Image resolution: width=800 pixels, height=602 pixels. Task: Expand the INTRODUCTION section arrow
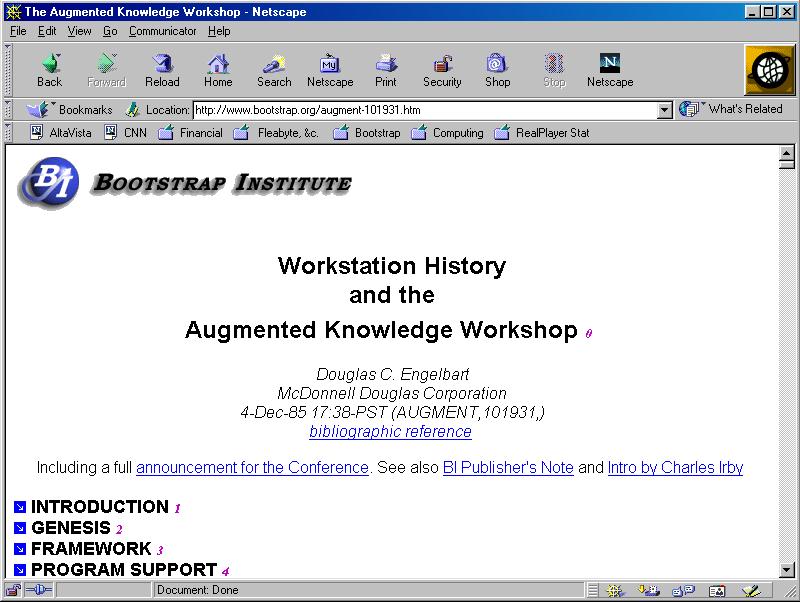[x=20, y=507]
